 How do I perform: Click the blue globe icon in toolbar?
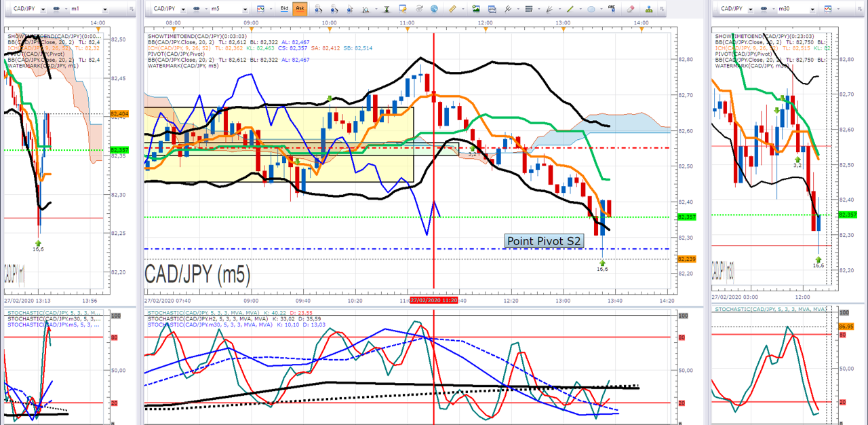(434, 10)
